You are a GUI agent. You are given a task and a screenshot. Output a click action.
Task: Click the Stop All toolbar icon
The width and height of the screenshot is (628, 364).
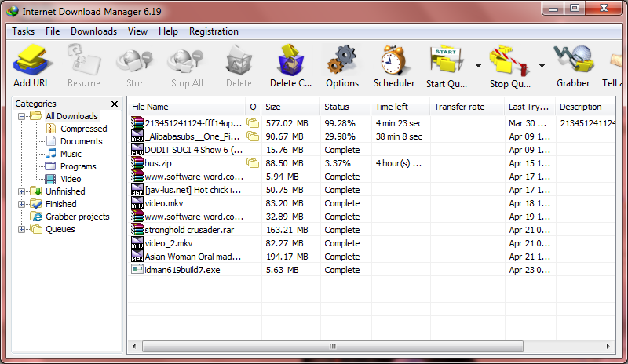pyautogui.click(x=186, y=60)
